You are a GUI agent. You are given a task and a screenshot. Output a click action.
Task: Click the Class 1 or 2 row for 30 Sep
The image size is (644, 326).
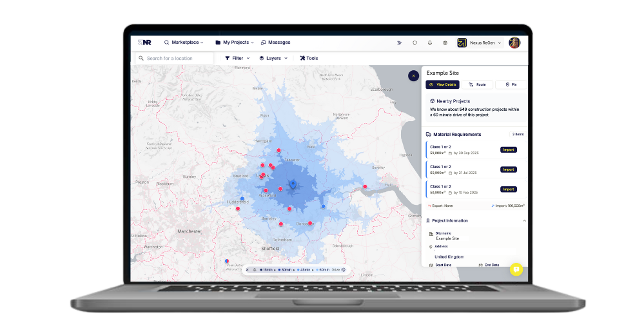coord(476,150)
